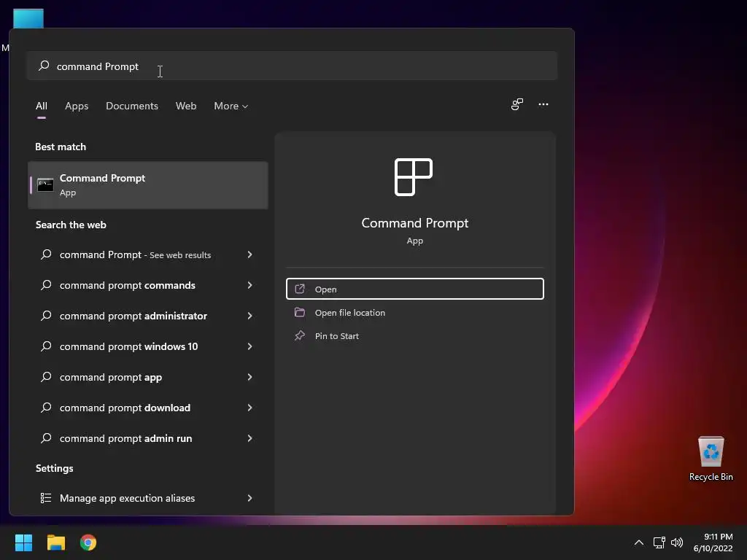Expand the More filter dropdown
Viewport: 747px width, 560px height.
pos(231,106)
